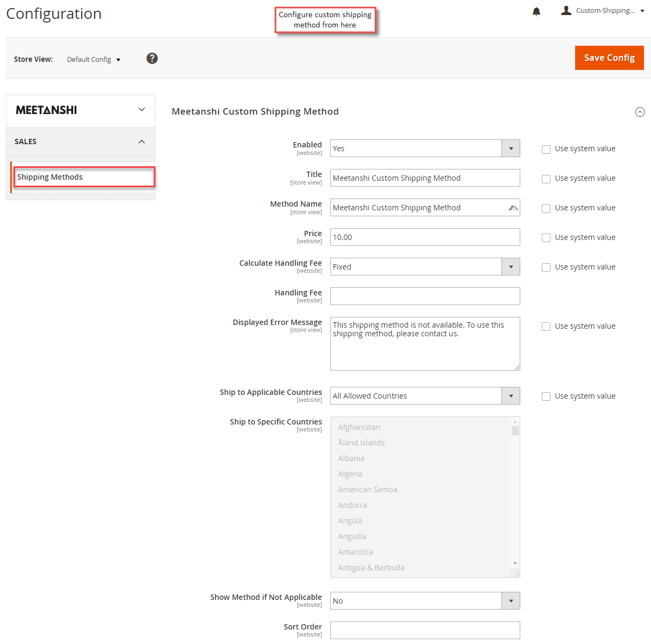Click into the Title input field
651x644 pixels.
click(425, 178)
